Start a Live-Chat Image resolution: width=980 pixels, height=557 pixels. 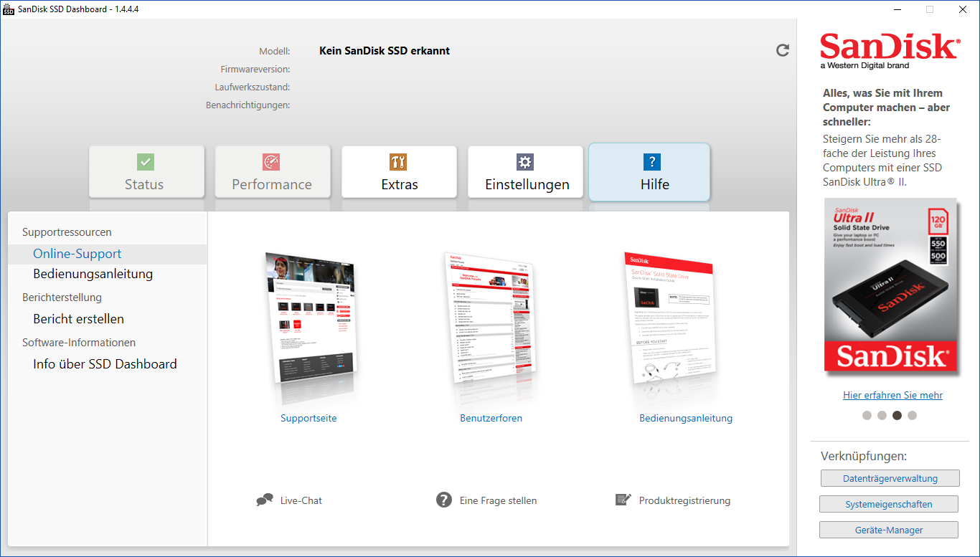click(x=301, y=500)
